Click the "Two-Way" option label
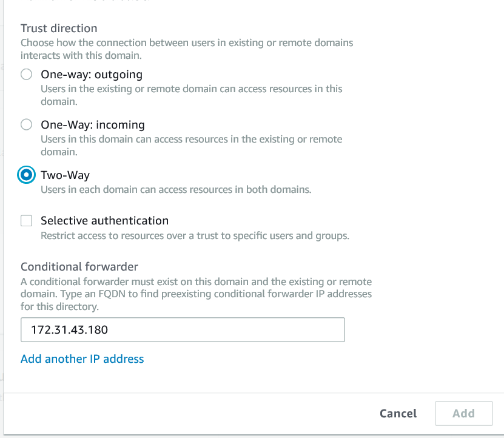The width and height of the screenshot is (504, 438). pos(65,175)
